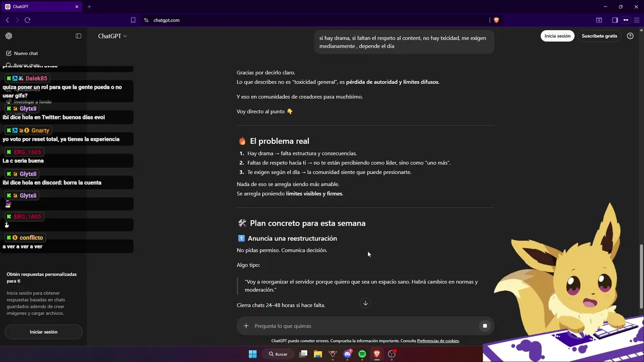644x362 pixels.
Task: Toggle the browser sidebar panel icon
Action: (x=615, y=20)
